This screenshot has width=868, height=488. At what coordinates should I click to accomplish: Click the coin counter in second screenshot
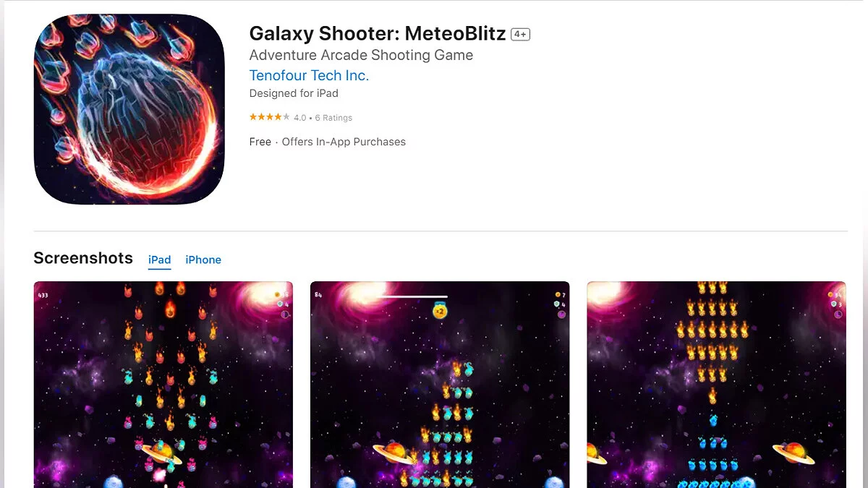(x=560, y=295)
